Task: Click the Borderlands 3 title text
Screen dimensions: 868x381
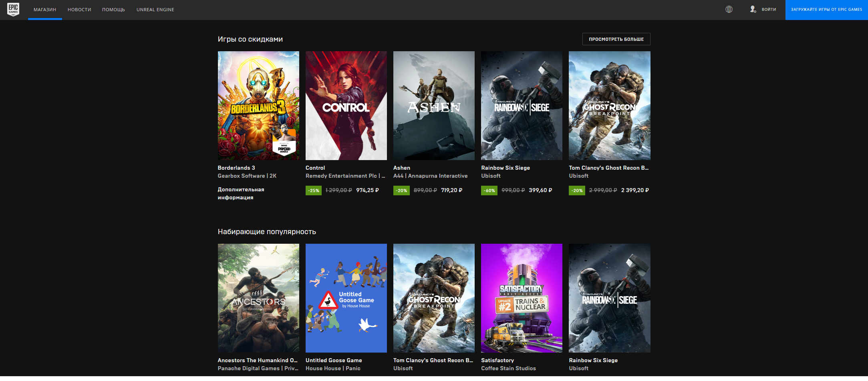Action: 236,168
